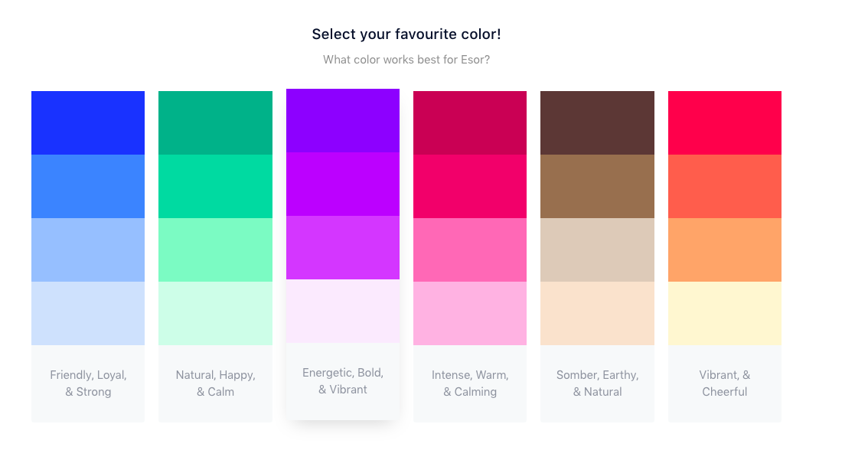This screenshot has width=868, height=460.
Task: Select the "Natural, Happy, & Calm" palette label
Action: [x=215, y=383]
